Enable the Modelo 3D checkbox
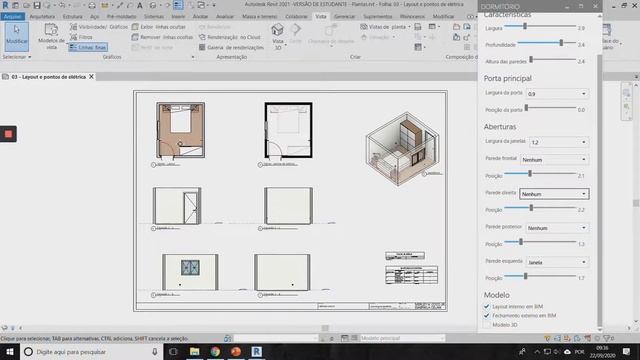Screen dimensions: 640x360 [487, 325]
